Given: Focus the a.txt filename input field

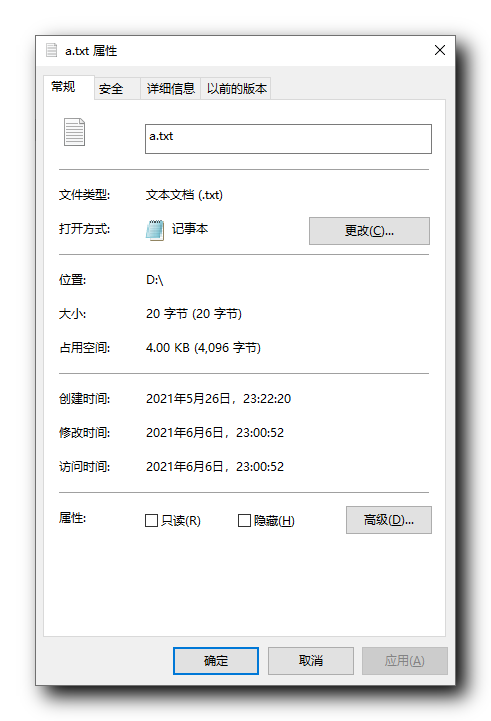Looking at the screenshot, I should [x=288, y=139].
